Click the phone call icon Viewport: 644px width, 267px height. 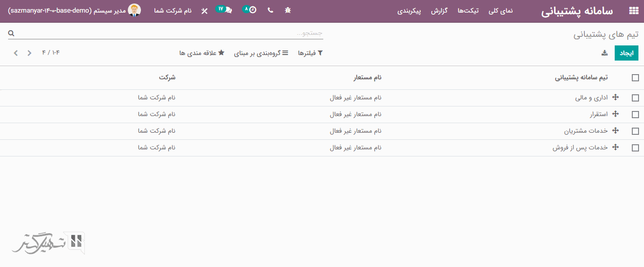[270, 10]
